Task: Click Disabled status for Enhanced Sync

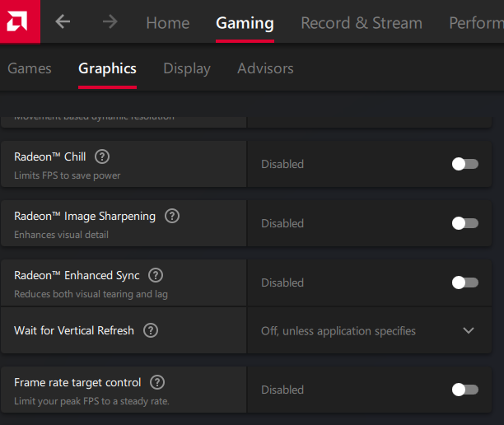Action: [x=282, y=283]
